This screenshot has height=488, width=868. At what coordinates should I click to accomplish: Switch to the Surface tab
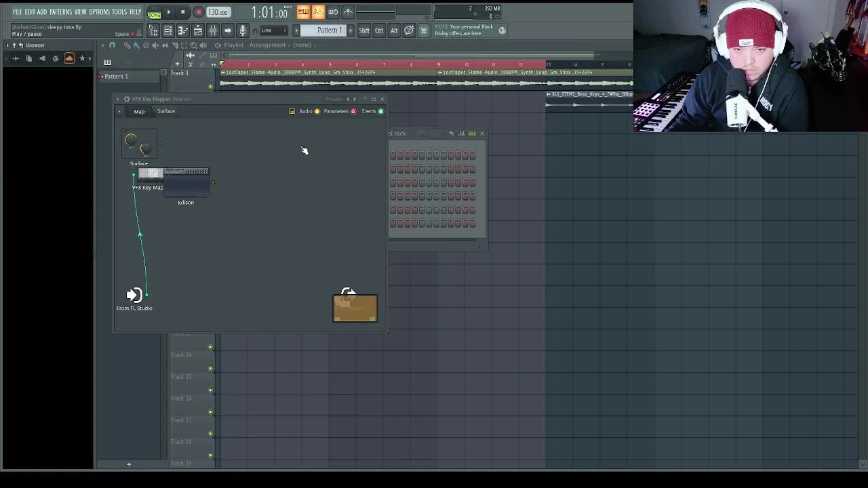(x=166, y=111)
